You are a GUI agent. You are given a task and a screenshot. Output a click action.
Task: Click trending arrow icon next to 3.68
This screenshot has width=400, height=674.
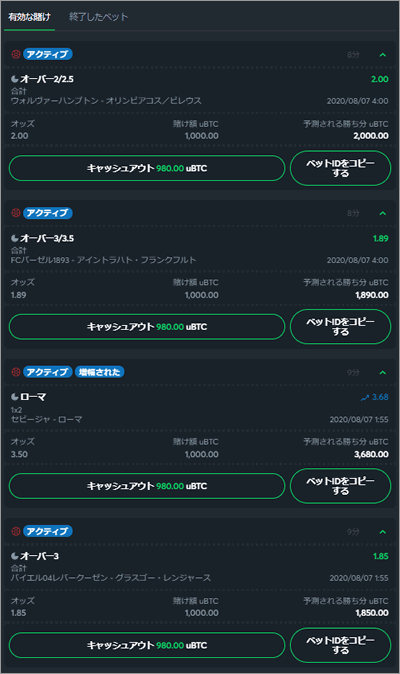[365, 398]
